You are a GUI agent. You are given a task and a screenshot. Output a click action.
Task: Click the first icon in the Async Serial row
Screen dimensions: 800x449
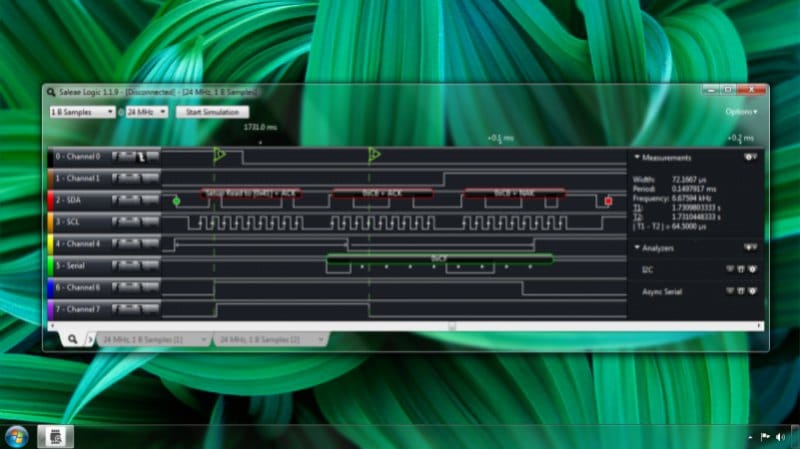[x=730, y=291]
